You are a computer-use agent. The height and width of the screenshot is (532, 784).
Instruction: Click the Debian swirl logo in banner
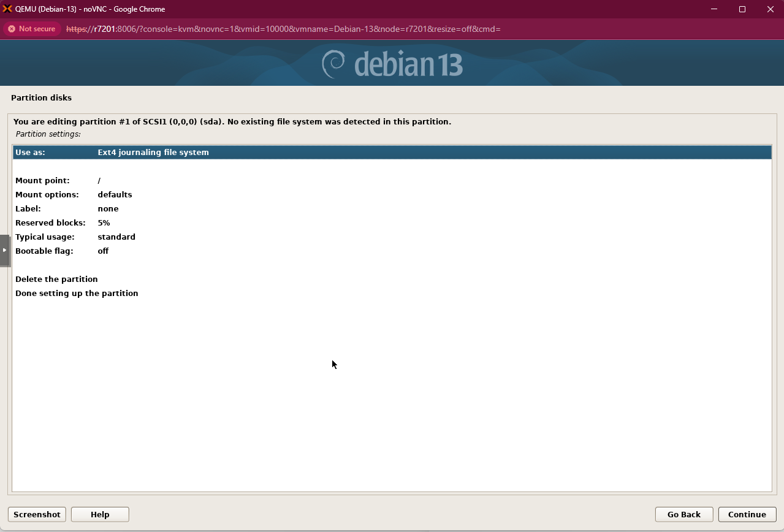tap(334, 64)
